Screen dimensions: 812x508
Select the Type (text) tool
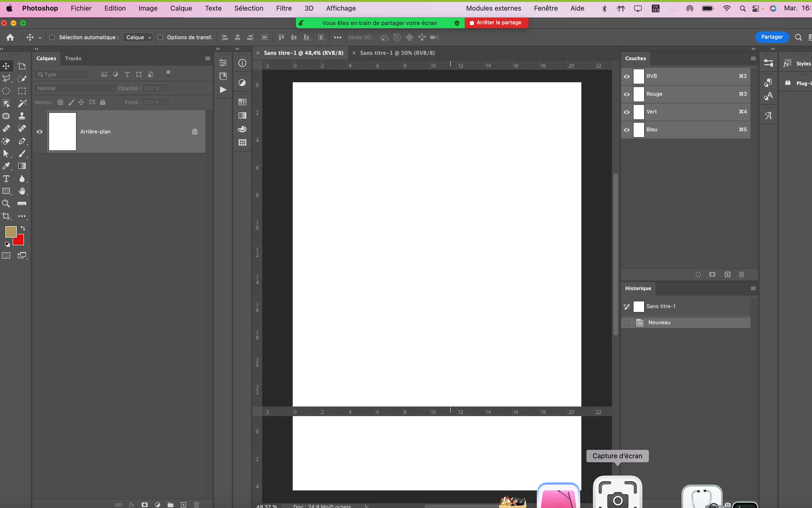[x=6, y=179]
